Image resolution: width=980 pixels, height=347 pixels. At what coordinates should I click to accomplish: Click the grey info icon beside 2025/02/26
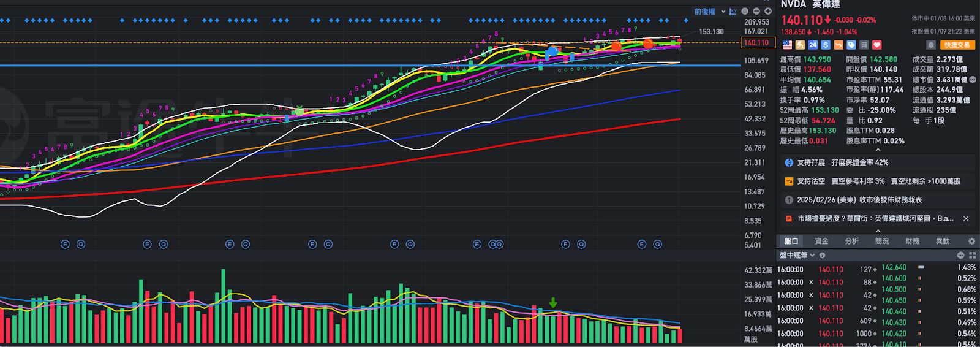(x=789, y=200)
